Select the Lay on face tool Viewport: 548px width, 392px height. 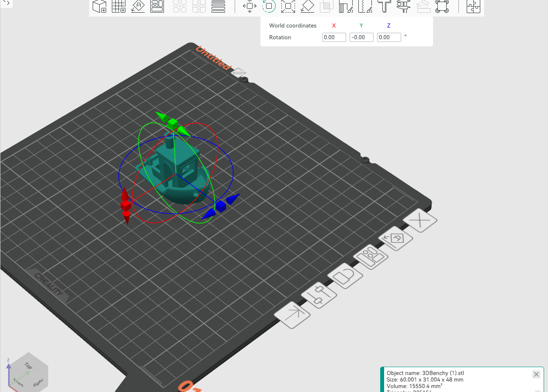click(308, 6)
